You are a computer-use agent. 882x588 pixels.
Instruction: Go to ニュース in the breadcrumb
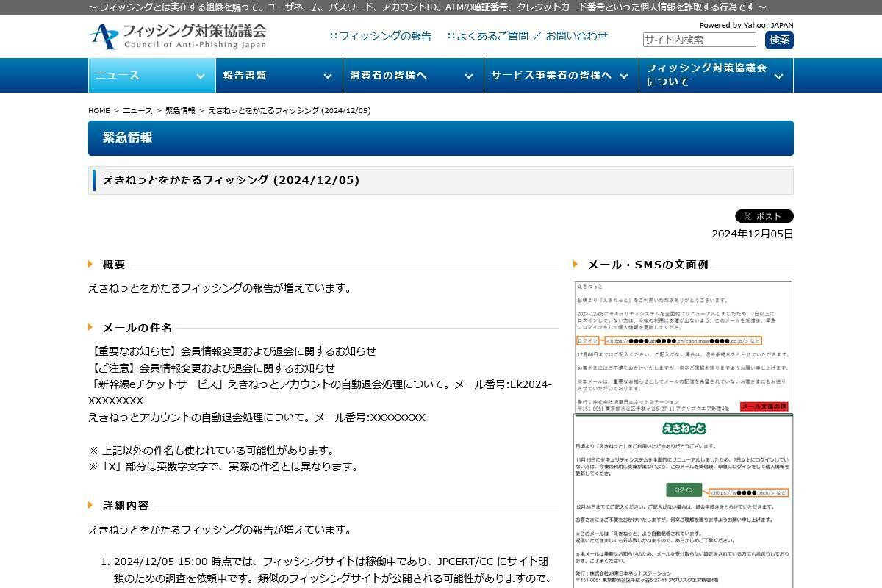(137, 111)
